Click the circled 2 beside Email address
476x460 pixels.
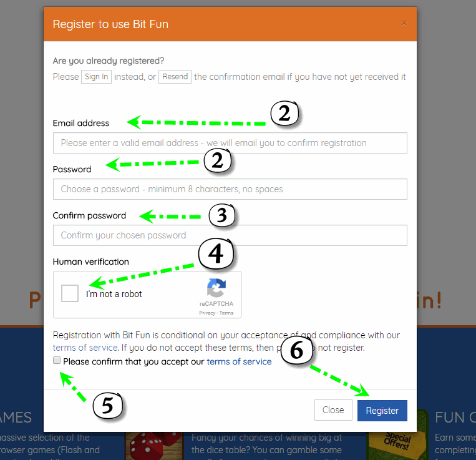coord(284,113)
